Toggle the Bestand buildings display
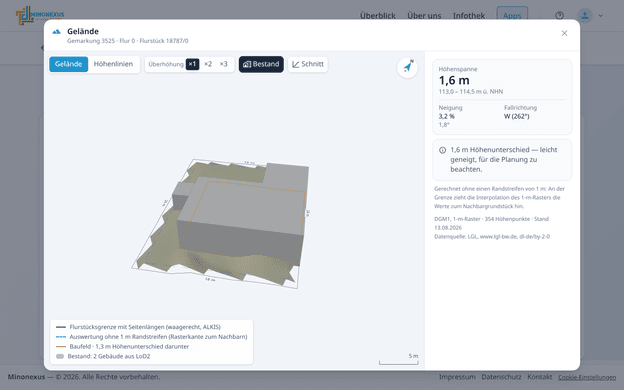The height and width of the screenshot is (390, 624). 261,64
